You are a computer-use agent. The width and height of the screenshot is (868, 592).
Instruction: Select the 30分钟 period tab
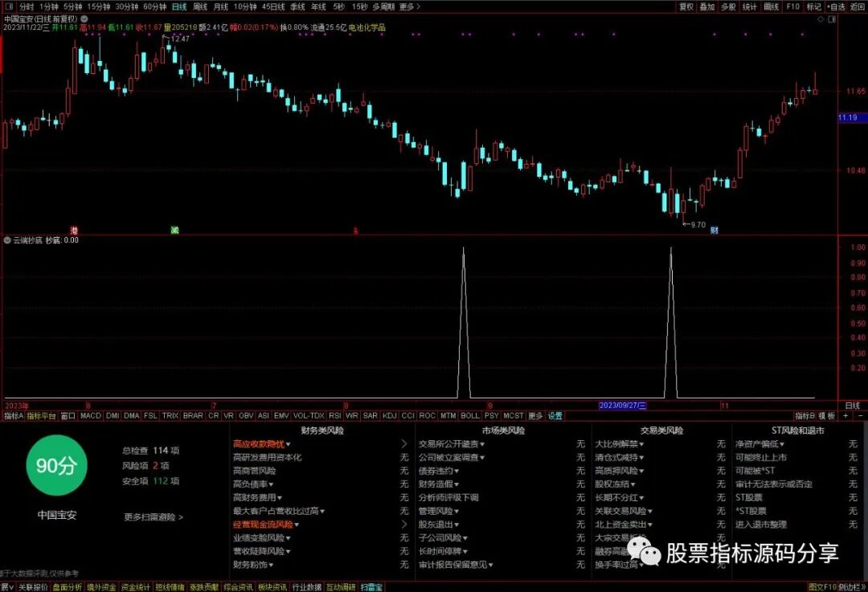click(x=127, y=6)
